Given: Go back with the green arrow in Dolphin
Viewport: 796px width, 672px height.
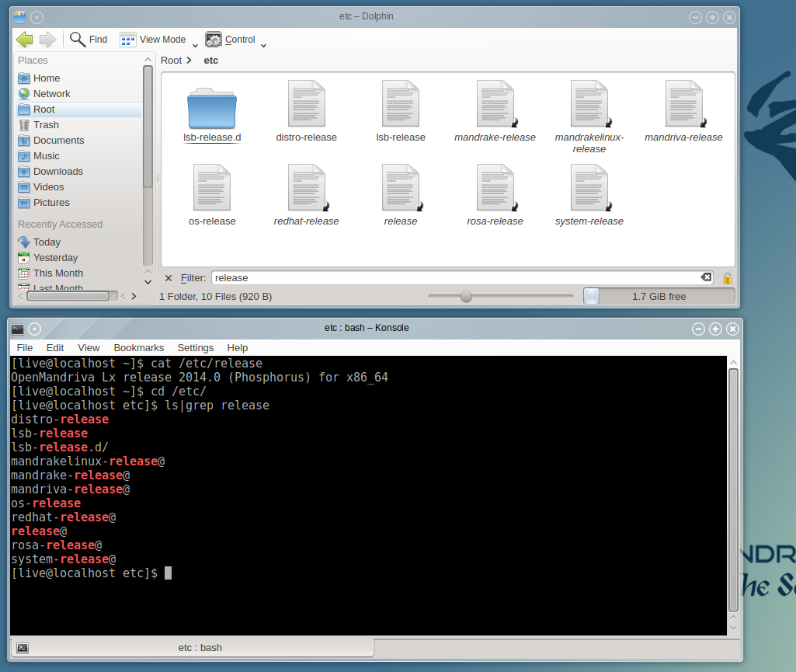Looking at the screenshot, I should [24, 39].
